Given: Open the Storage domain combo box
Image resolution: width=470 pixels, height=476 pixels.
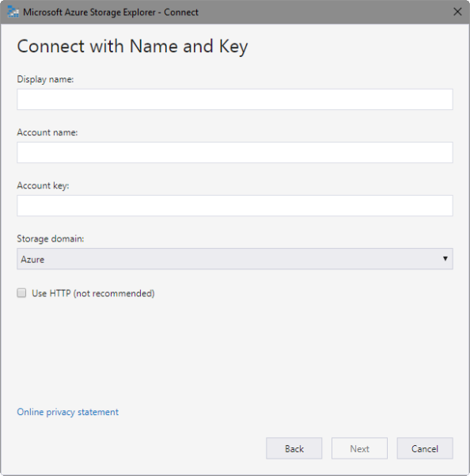Looking at the screenshot, I should [x=235, y=259].
